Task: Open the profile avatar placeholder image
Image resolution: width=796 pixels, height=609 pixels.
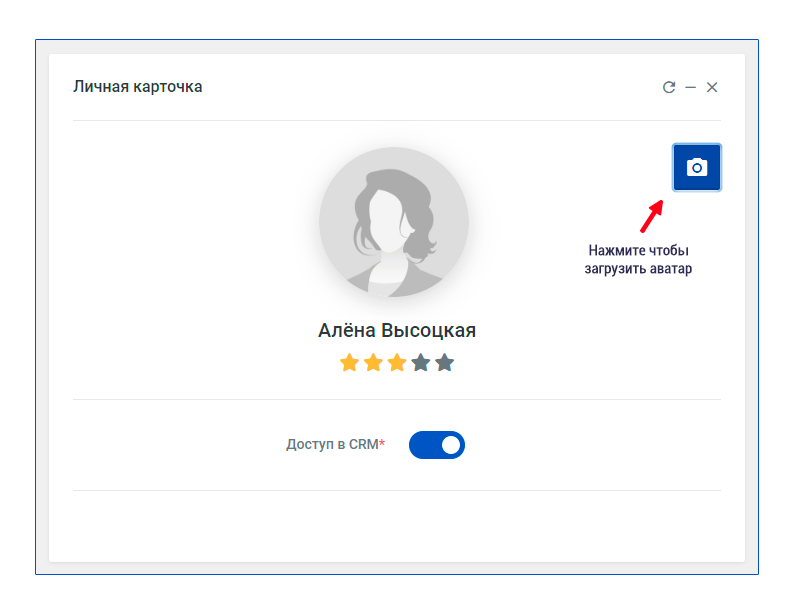Action: 393,222
